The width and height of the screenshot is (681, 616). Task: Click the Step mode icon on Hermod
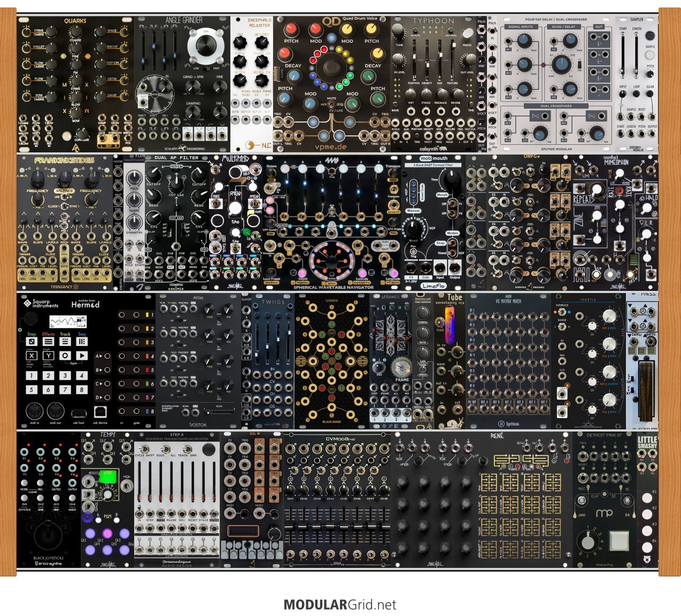32,342
